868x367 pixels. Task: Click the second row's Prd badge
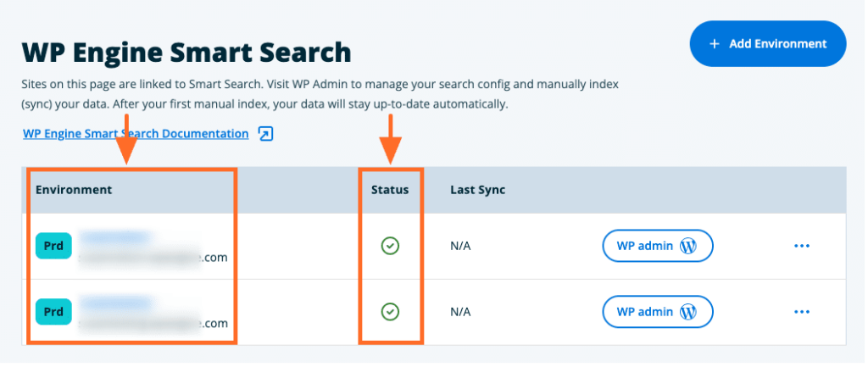[53, 312]
